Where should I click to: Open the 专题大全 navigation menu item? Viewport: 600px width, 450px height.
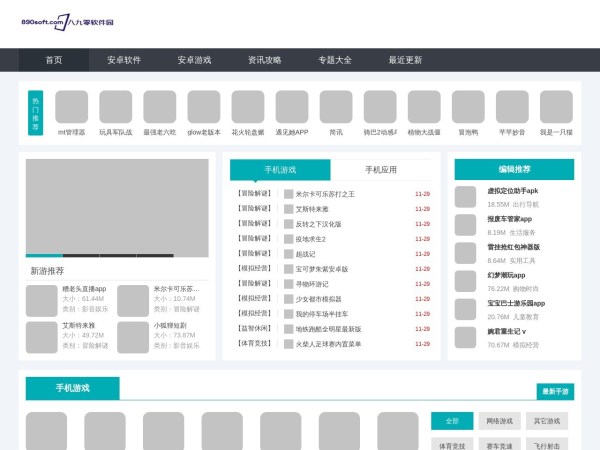(x=335, y=60)
